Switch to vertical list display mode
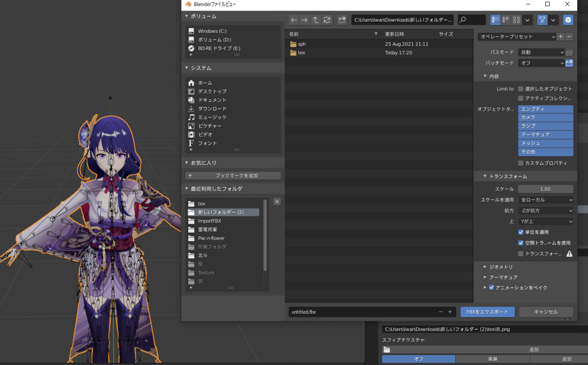Image resolution: width=588 pixels, height=365 pixels. tap(495, 20)
